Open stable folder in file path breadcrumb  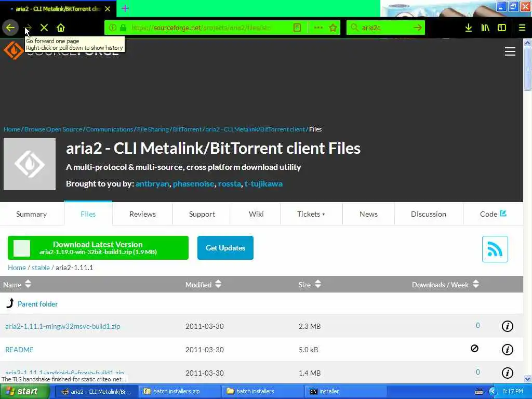click(x=41, y=268)
